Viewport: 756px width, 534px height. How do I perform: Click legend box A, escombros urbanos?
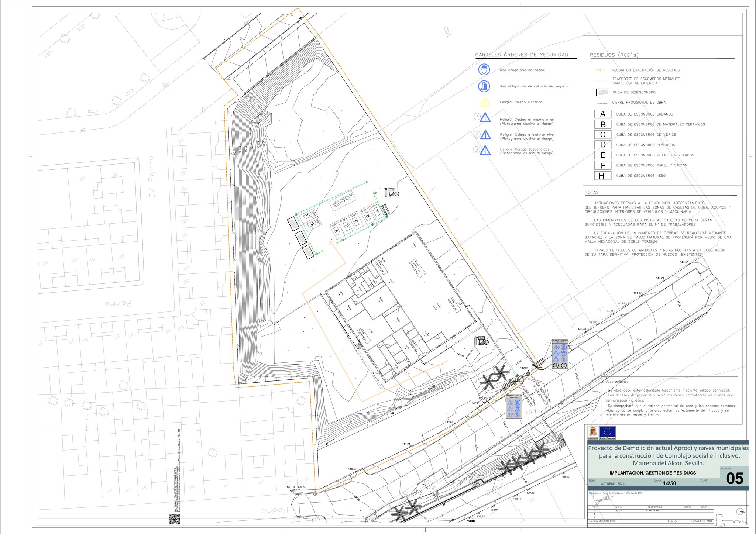point(602,114)
